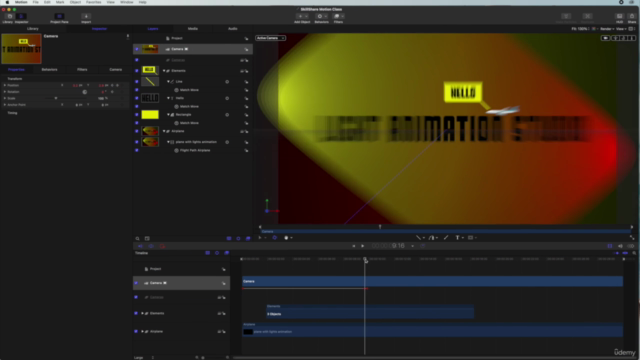Expand the Anchor Point parameter
This screenshot has height=360, width=640.
point(5,105)
